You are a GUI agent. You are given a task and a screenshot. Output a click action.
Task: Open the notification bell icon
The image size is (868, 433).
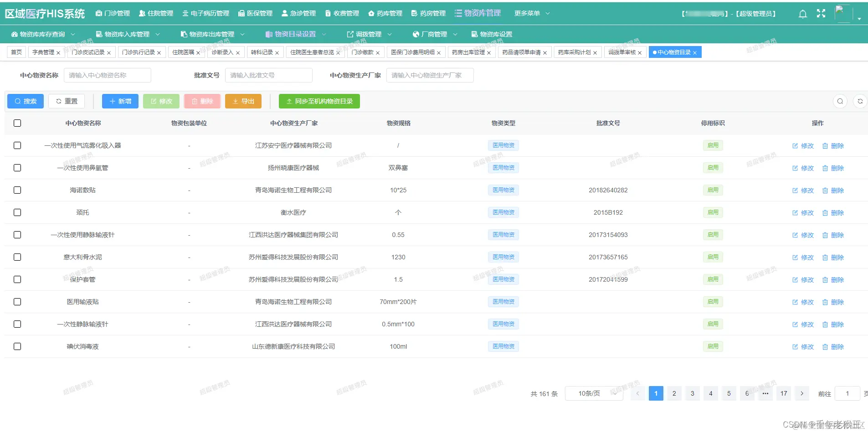point(802,14)
